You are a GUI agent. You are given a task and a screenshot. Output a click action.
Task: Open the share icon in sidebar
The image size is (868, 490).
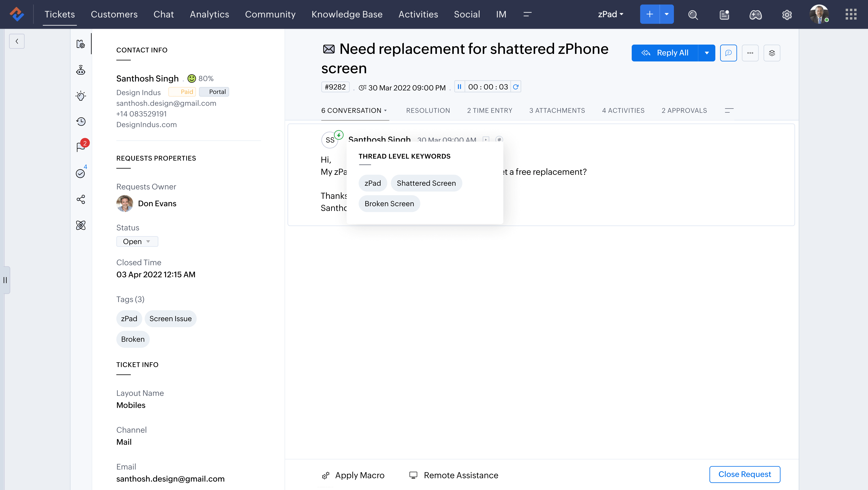(81, 199)
